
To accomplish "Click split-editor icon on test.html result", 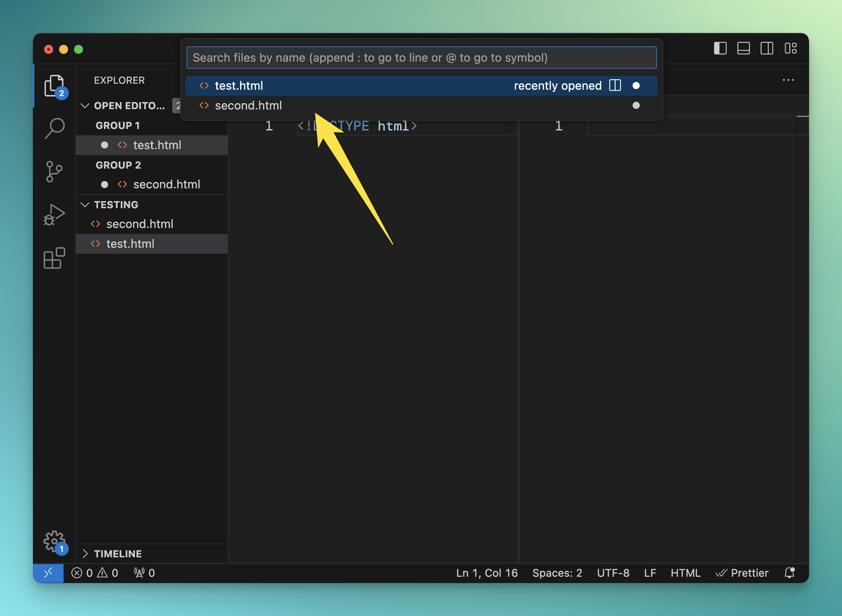I will point(615,86).
